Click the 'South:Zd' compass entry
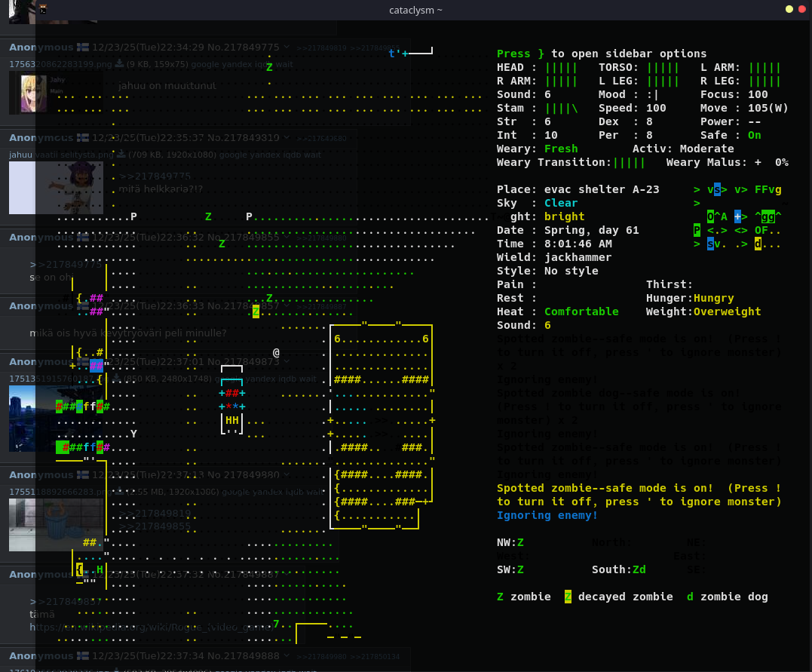Screen dimensions: 812x672 [619, 569]
